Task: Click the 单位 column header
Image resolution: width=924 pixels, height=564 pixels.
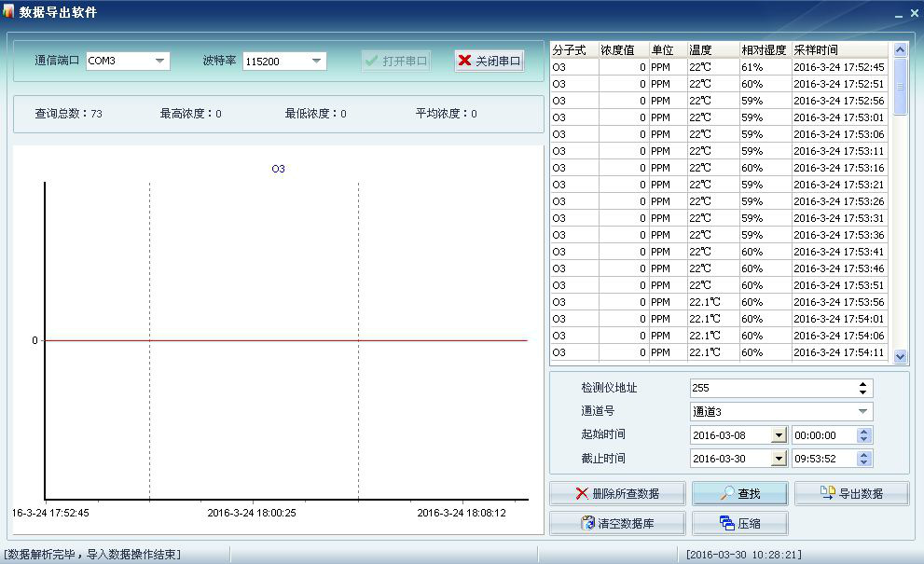Action: point(668,50)
